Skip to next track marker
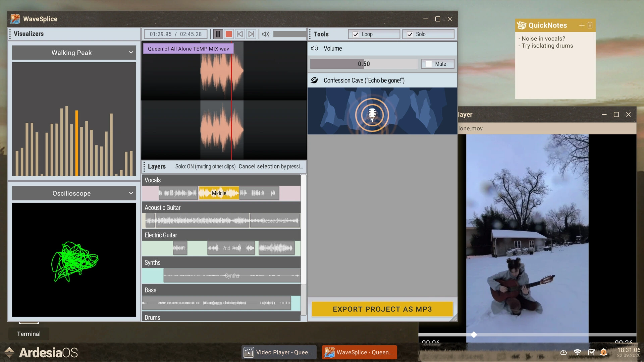This screenshot has height=362, width=644. [251, 34]
